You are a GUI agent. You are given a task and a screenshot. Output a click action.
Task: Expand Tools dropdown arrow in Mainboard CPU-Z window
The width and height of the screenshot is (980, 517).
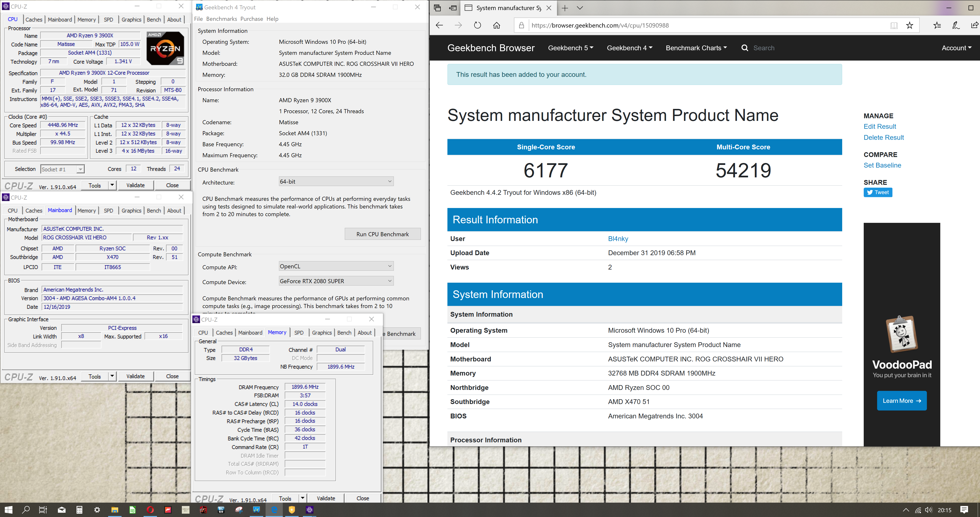coord(112,376)
